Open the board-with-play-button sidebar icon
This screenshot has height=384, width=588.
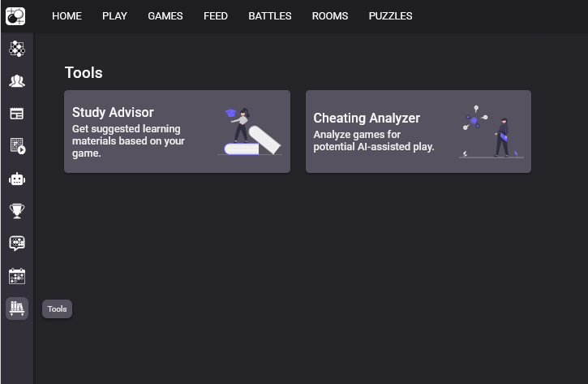[x=16, y=146]
